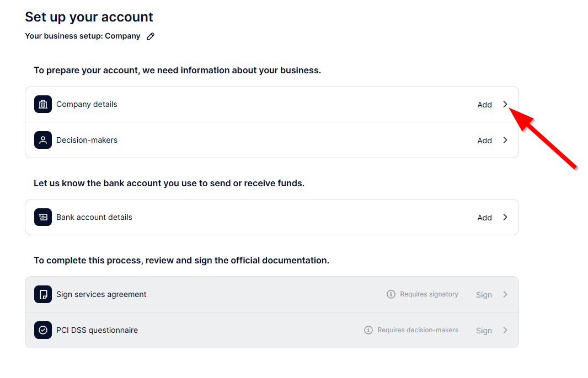Open Bank account details via its chevron
The image size is (588, 378).
[x=505, y=217]
